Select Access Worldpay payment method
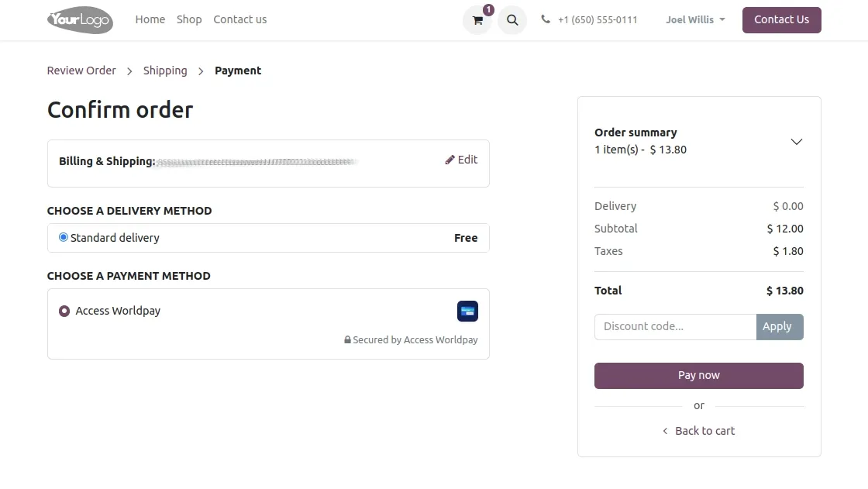Viewport: 868px width, 489px height. [64, 311]
